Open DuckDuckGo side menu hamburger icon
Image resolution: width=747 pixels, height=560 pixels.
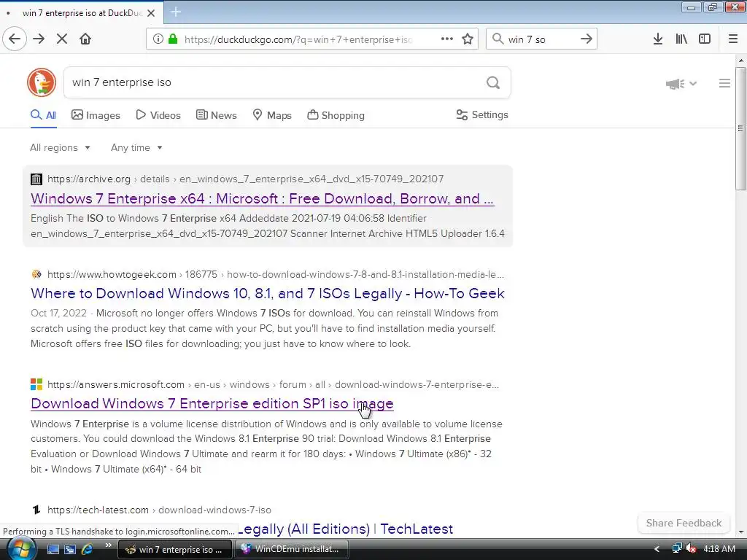pos(724,83)
